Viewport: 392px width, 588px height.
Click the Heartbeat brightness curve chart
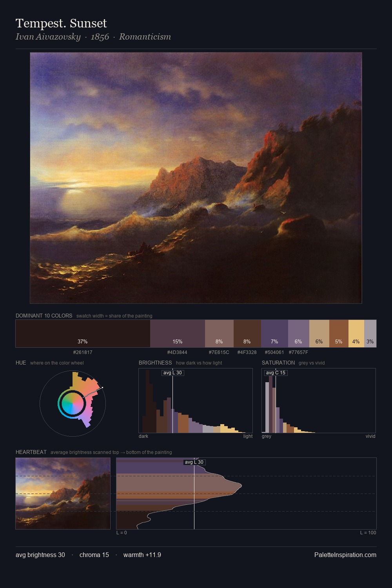tap(246, 494)
